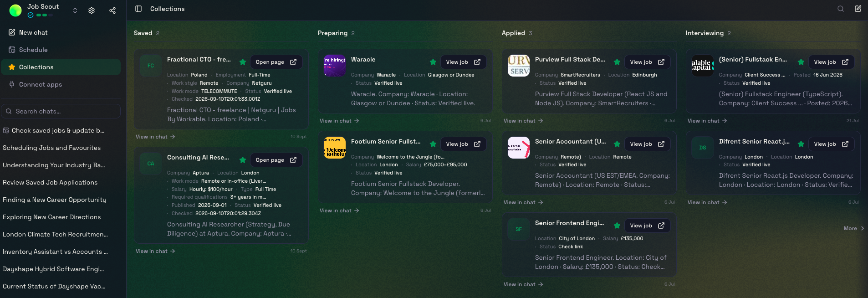The width and height of the screenshot is (868, 298).
Task: Expand the Job Scout workspace switcher
Action: pyautogui.click(x=75, y=10)
